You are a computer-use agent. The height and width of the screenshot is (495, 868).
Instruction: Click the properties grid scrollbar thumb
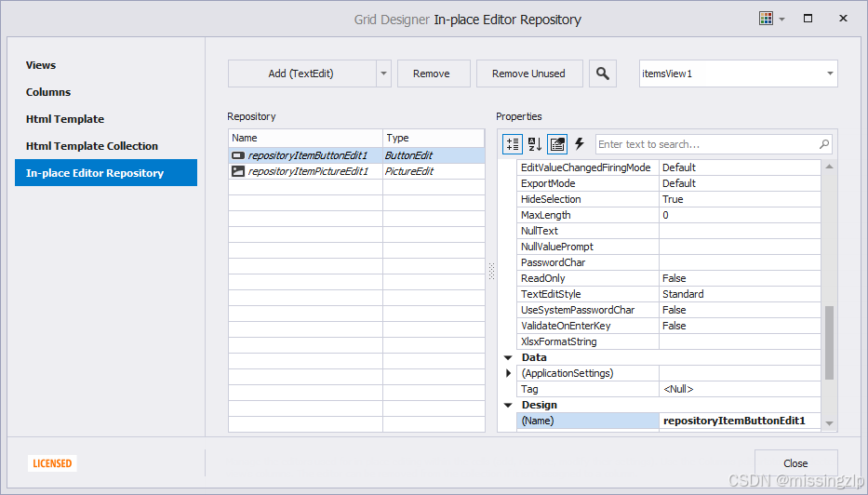[829, 342]
